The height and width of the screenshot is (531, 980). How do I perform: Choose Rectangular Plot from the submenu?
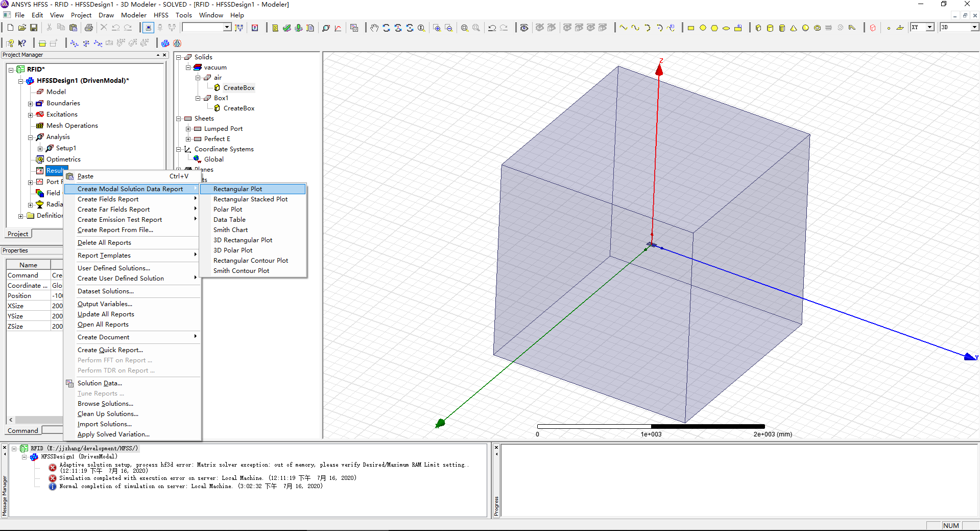pyautogui.click(x=237, y=189)
